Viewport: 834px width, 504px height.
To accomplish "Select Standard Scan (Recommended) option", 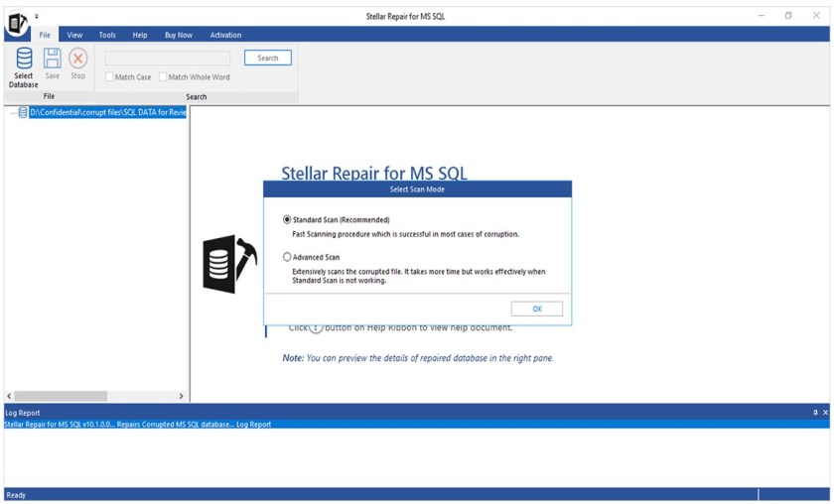I will click(288, 219).
